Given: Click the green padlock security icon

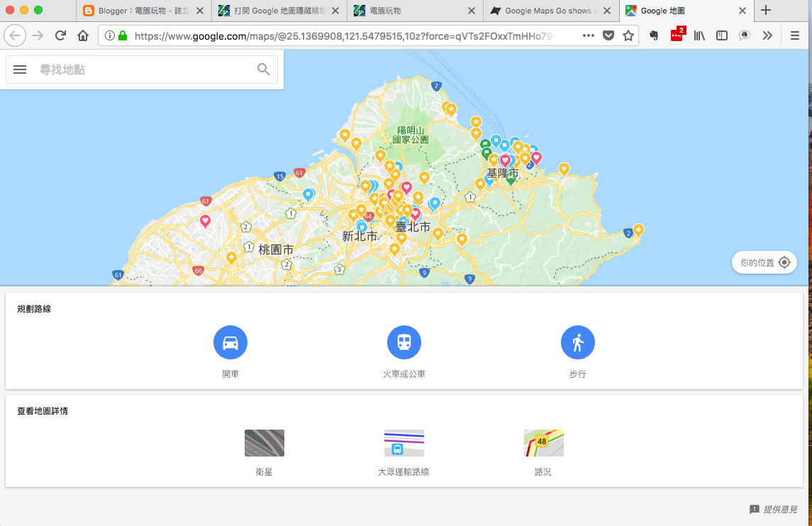Looking at the screenshot, I should (123, 35).
